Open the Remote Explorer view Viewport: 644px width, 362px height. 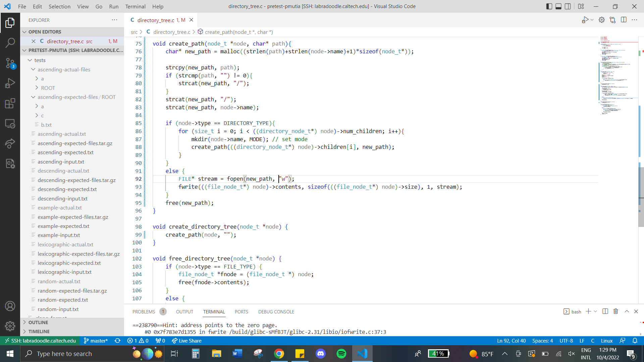pos(10,124)
